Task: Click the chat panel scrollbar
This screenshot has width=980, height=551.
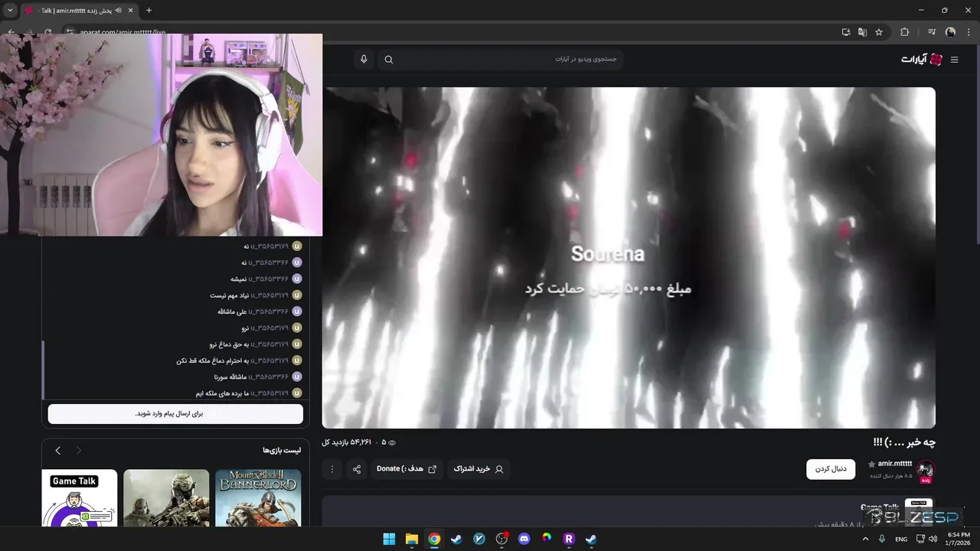Action: pos(44,370)
